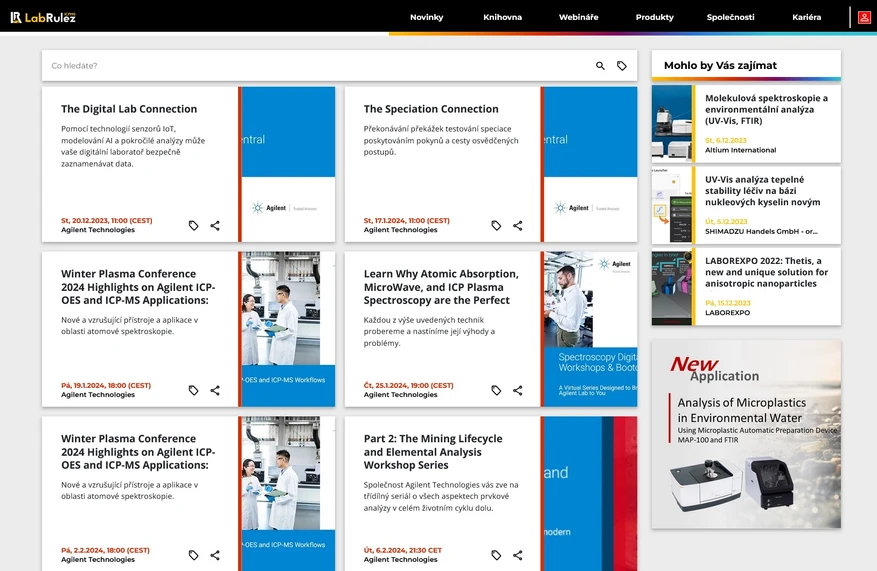Click the search magnifier icon
Screen dimensions: 877x571
[x=600, y=66]
